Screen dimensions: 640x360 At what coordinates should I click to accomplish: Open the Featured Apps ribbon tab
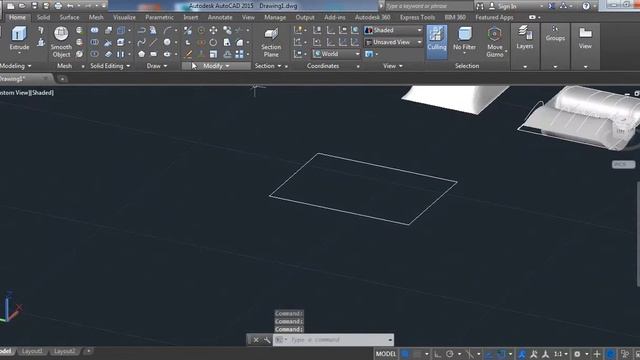click(494, 18)
